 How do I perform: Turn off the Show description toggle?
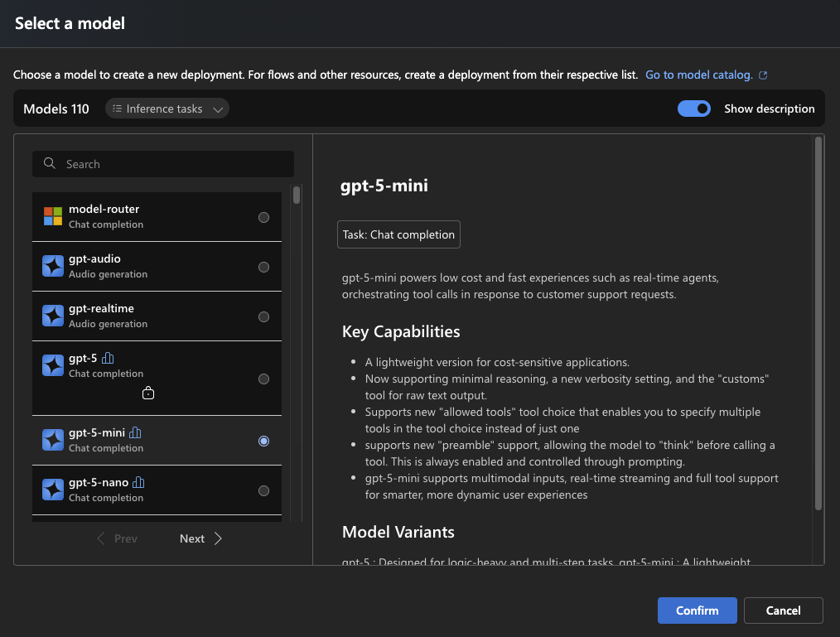tap(694, 109)
